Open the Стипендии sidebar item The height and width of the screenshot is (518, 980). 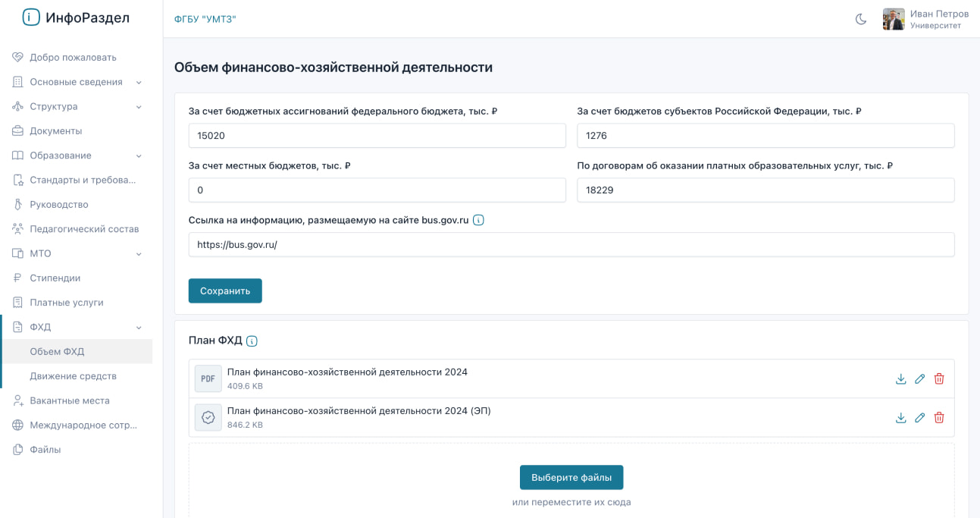pos(55,278)
